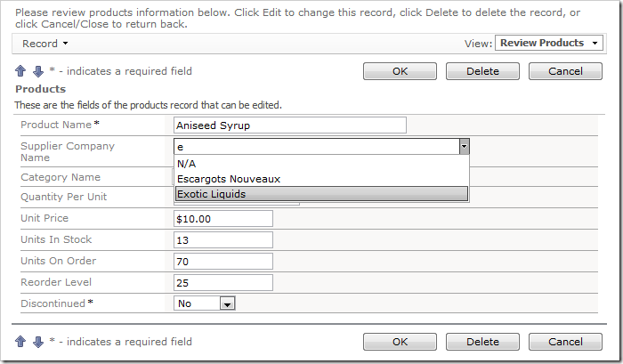Click the top next record down arrow

[x=37, y=71]
